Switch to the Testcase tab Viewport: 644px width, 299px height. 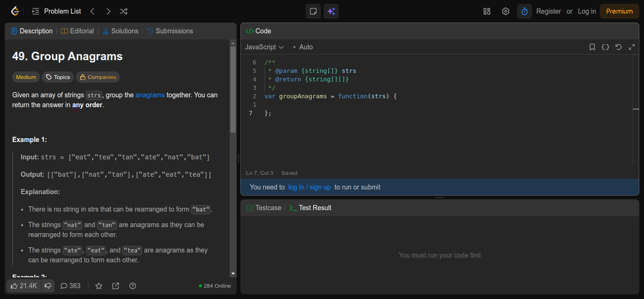coord(264,208)
